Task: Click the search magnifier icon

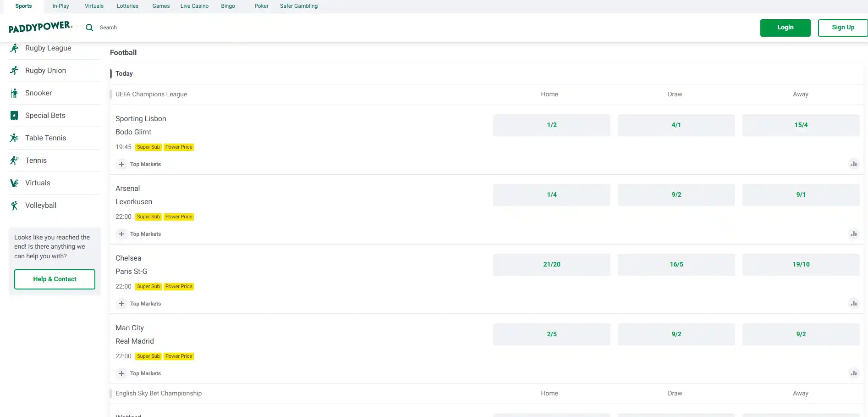Action: (89, 28)
